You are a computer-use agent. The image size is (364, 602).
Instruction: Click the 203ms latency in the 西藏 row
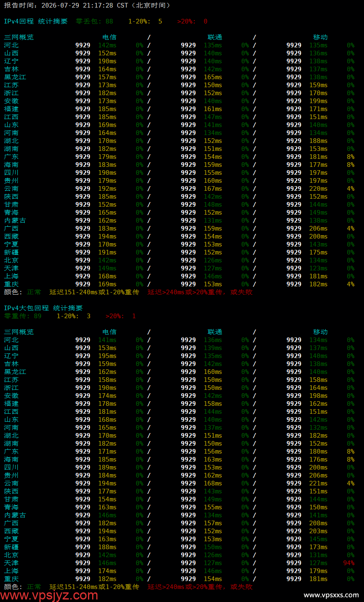pyautogui.click(x=318, y=531)
